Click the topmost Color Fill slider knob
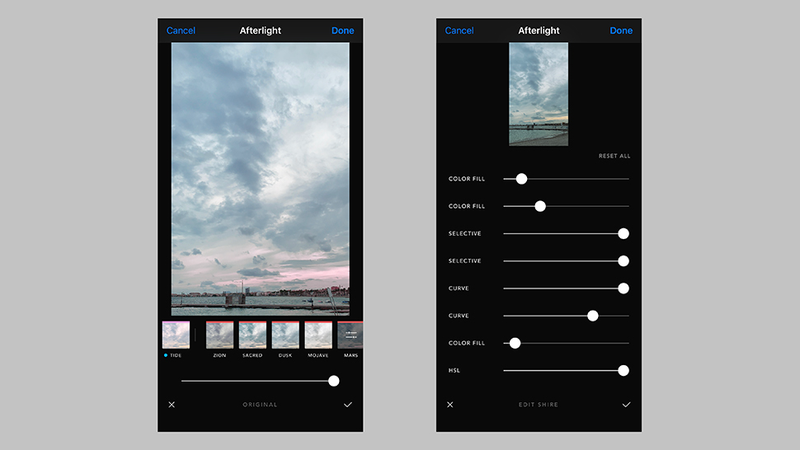800x450 pixels. (x=521, y=179)
